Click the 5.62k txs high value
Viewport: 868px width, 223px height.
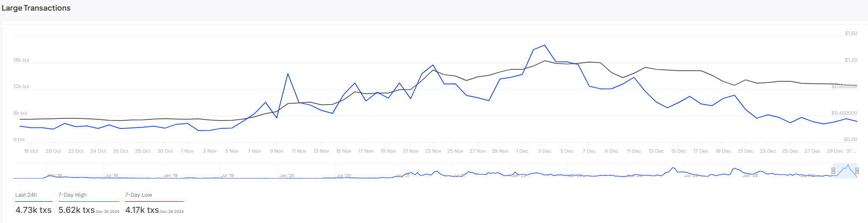(x=76, y=210)
